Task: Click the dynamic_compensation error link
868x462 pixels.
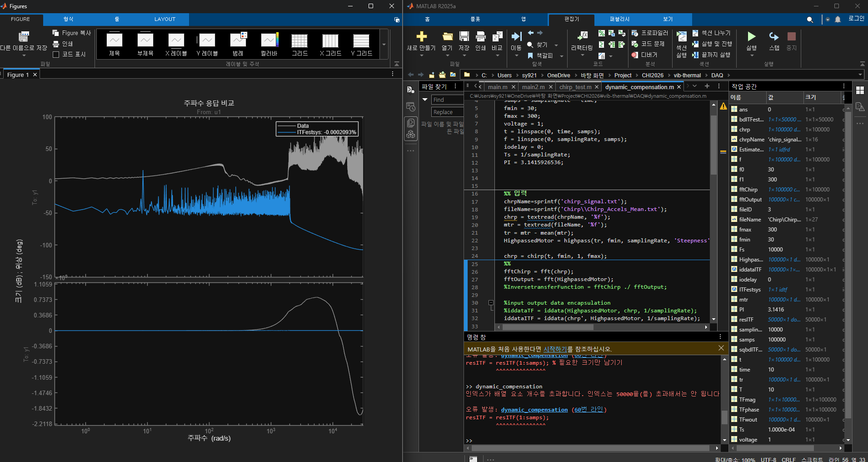Action: pyautogui.click(x=534, y=410)
